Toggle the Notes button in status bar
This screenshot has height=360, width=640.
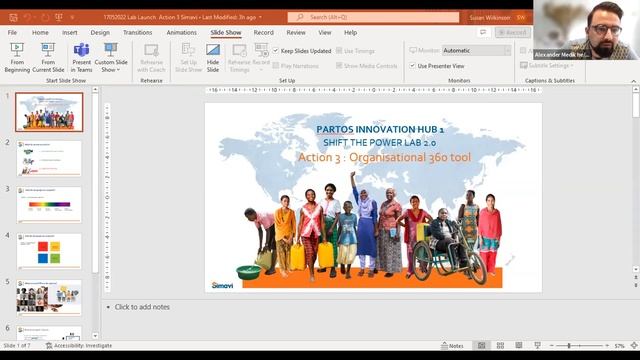(452, 346)
